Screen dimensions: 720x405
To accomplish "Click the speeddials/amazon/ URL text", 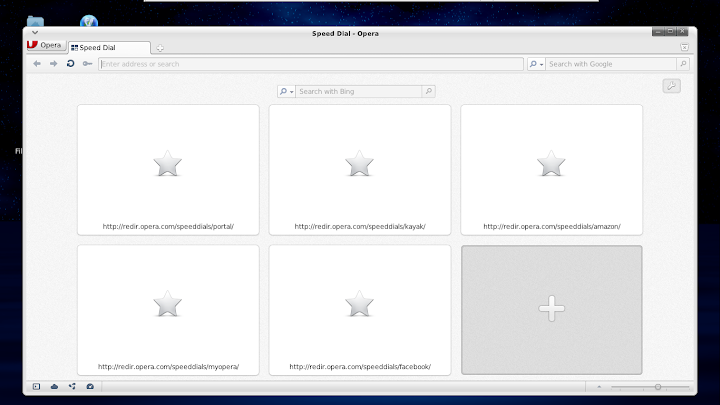I will pyautogui.click(x=552, y=226).
